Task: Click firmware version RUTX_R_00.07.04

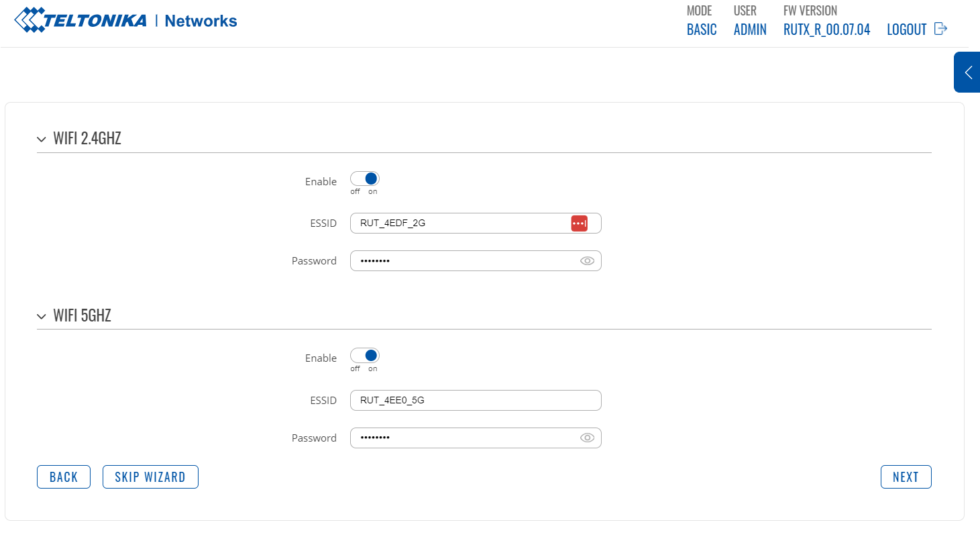Action: point(826,30)
